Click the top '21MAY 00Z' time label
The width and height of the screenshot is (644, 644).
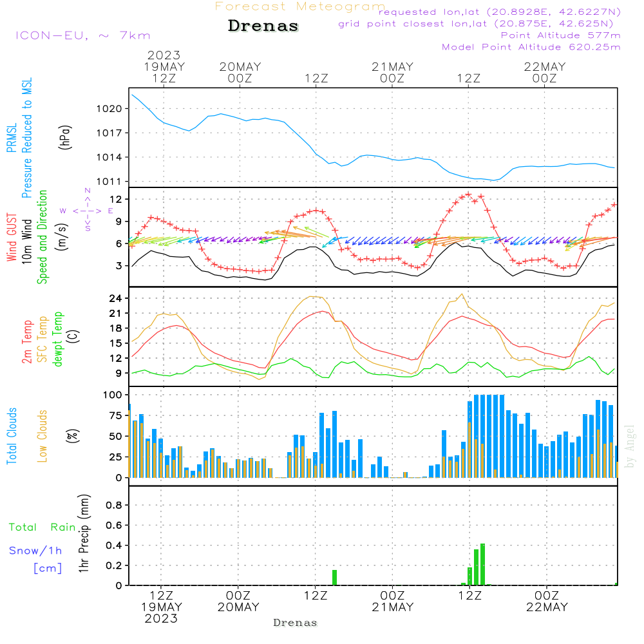pos(392,73)
